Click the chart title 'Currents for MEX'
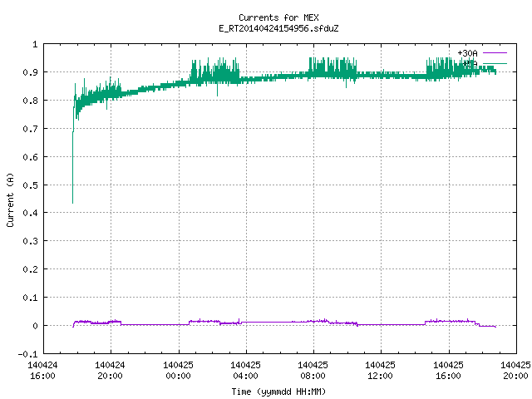This screenshot has width=532, height=399. 278,17
